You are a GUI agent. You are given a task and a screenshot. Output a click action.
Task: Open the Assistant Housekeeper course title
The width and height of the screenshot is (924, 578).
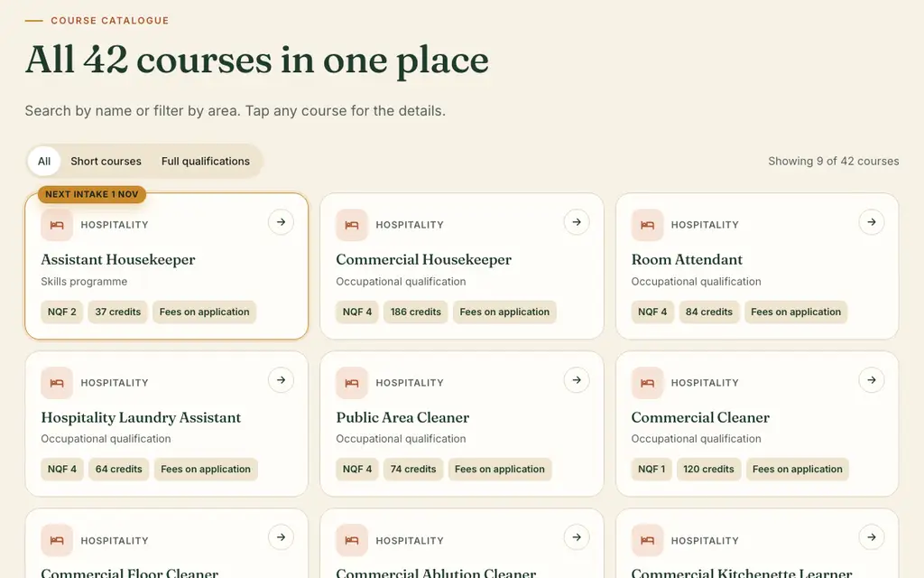click(x=118, y=259)
